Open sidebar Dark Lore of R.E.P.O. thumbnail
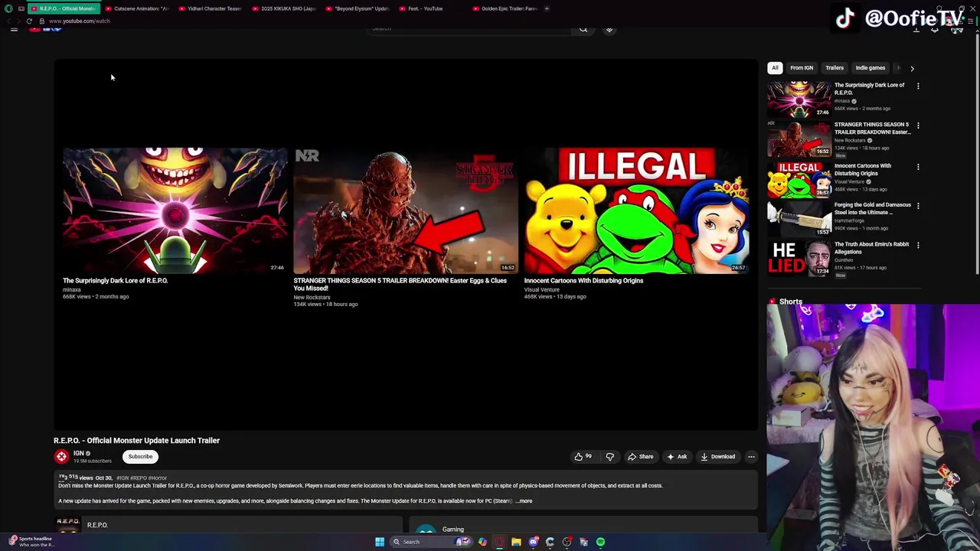 (799, 99)
